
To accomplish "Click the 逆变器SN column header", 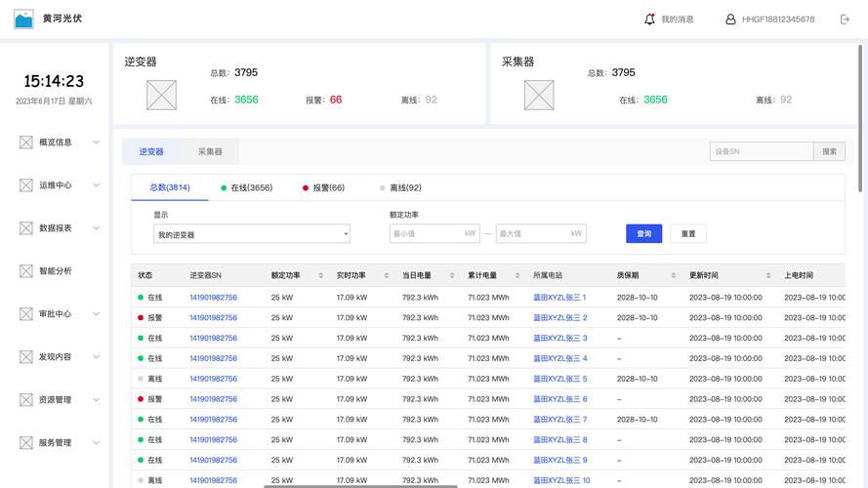I will click(x=205, y=275).
